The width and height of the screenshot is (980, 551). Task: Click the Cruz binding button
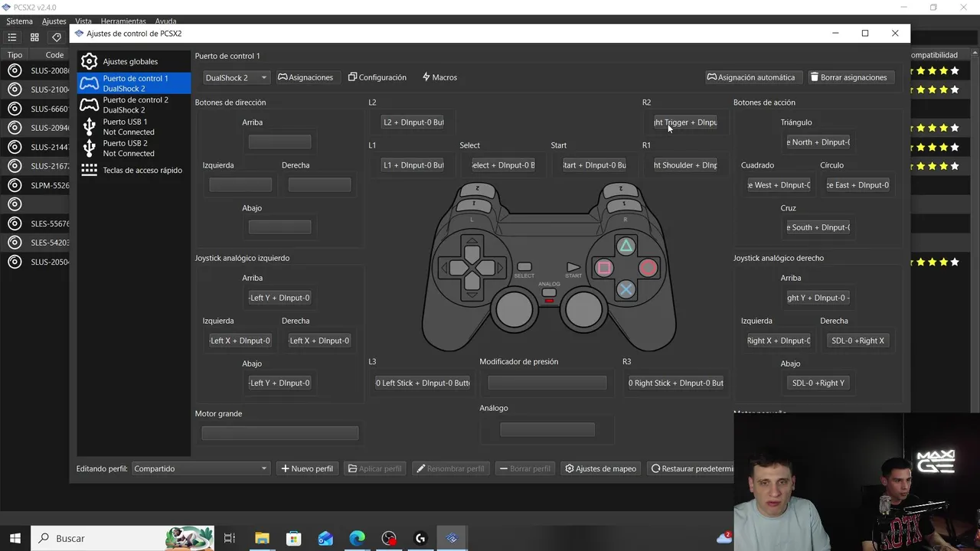pos(818,227)
